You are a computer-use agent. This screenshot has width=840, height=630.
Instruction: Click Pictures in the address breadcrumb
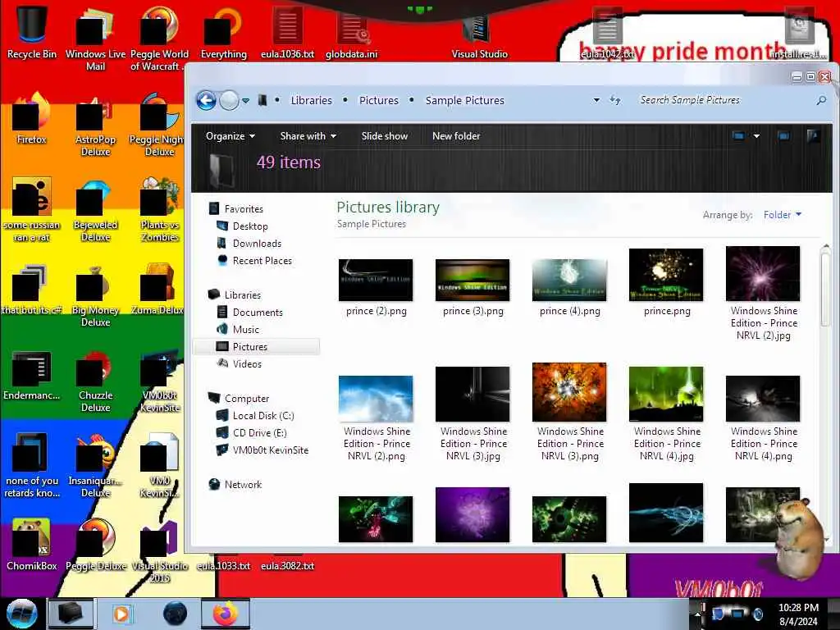click(x=379, y=100)
